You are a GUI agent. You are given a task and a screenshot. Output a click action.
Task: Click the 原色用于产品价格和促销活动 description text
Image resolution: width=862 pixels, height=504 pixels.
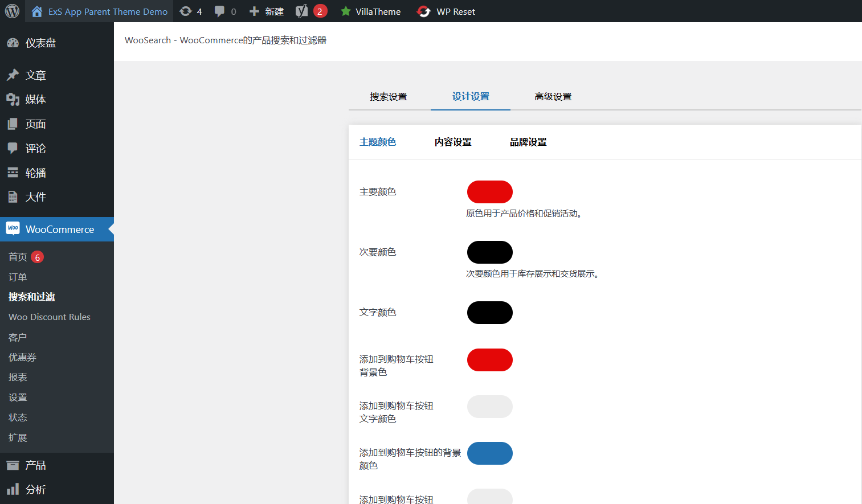(x=524, y=214)
